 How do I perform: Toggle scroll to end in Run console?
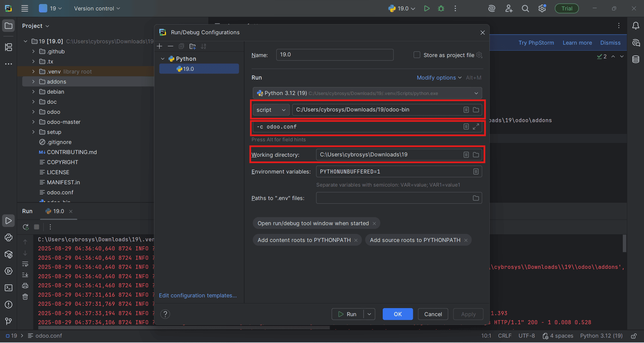click(25, 275)
